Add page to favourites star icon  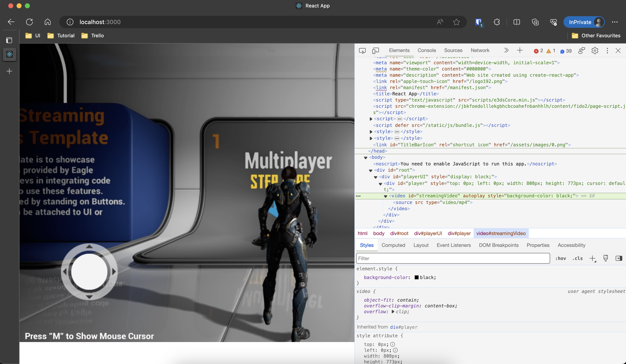pos(456,22)
